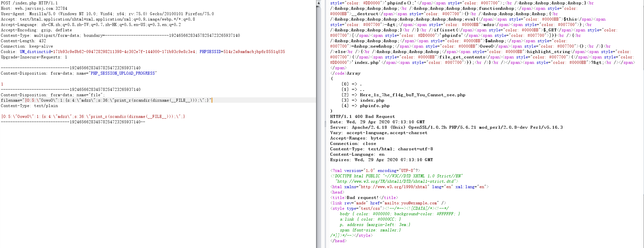
Task: Click the 'Vary: accept-language,accept-charset' header
Action: [x=379, y=133]
